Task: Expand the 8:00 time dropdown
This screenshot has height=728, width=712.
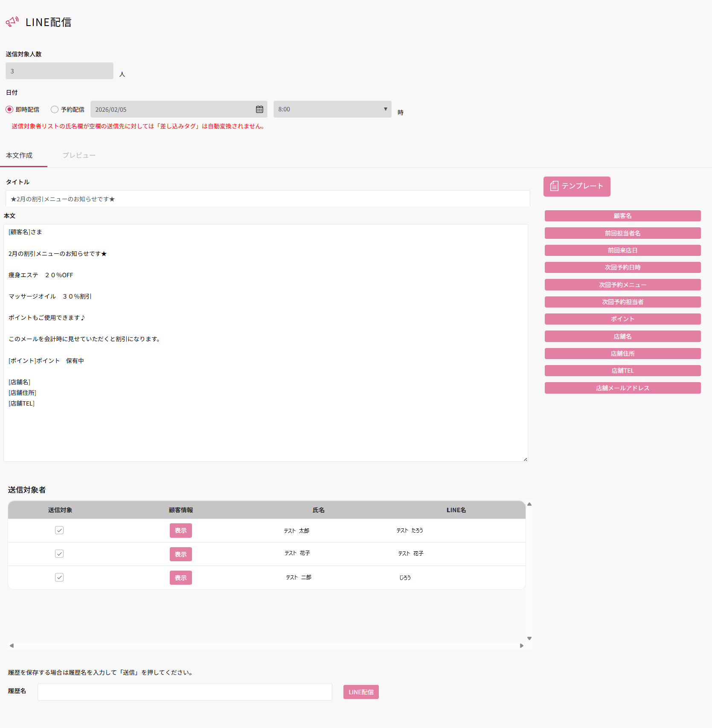Action: tap(332, 109)
